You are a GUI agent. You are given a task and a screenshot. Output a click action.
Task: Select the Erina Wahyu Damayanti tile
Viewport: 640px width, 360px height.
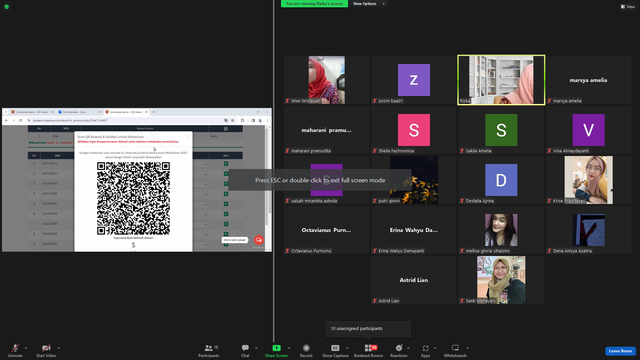[x=414, y=230]
